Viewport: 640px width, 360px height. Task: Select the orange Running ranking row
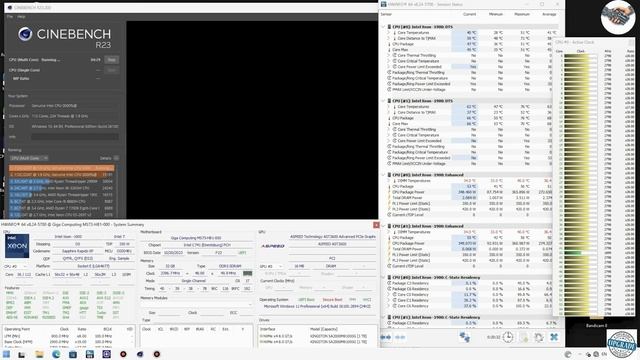(x=62, y=168)
